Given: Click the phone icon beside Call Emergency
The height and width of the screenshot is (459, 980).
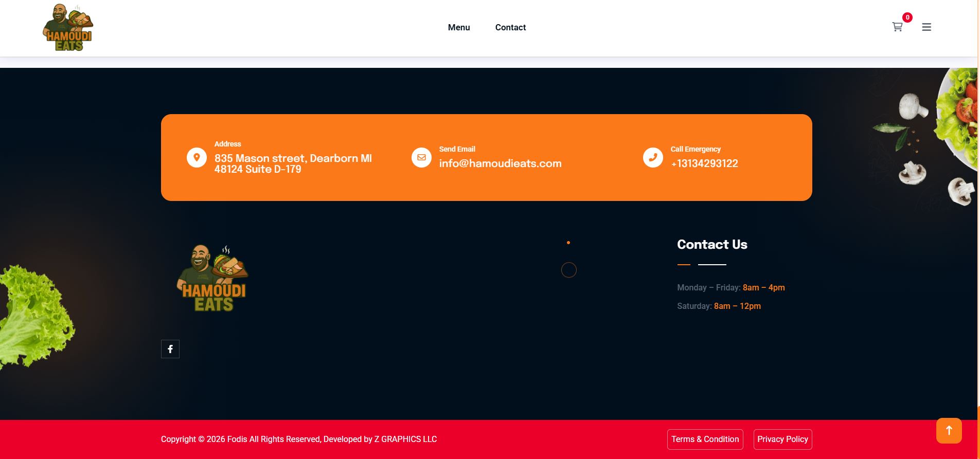Looking at the screenshot, I should click(653, 157).
